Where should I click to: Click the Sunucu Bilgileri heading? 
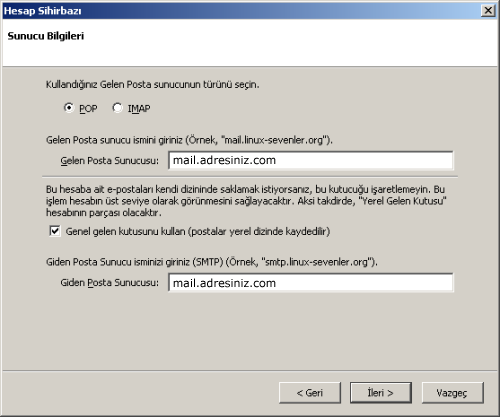(46, 36)
